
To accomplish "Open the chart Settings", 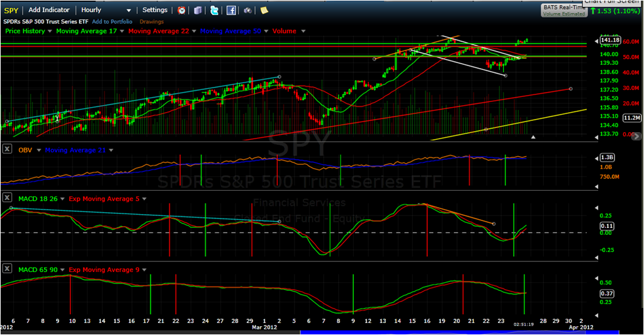I will (x=155, y=10).
